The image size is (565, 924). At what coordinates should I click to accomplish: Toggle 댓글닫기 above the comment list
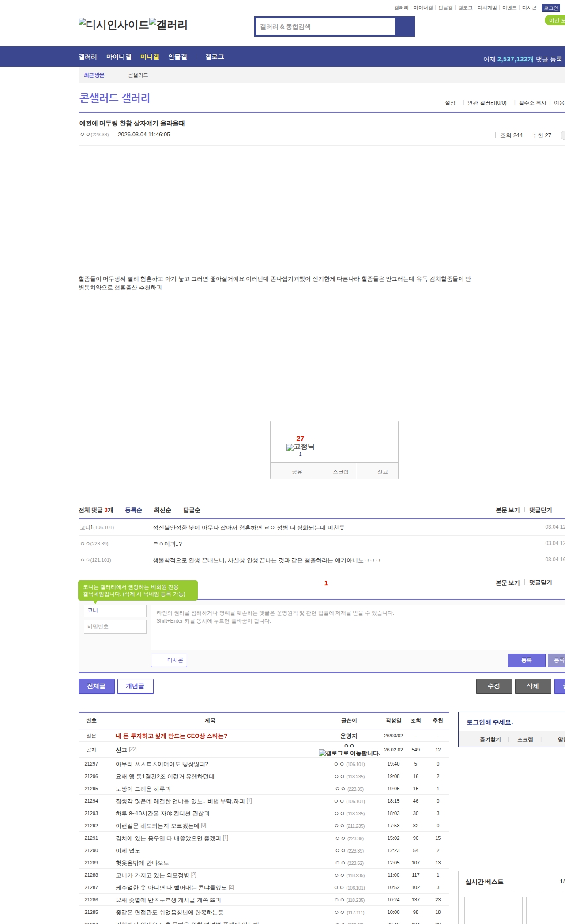pyautogui.click(x=540, y=510)
